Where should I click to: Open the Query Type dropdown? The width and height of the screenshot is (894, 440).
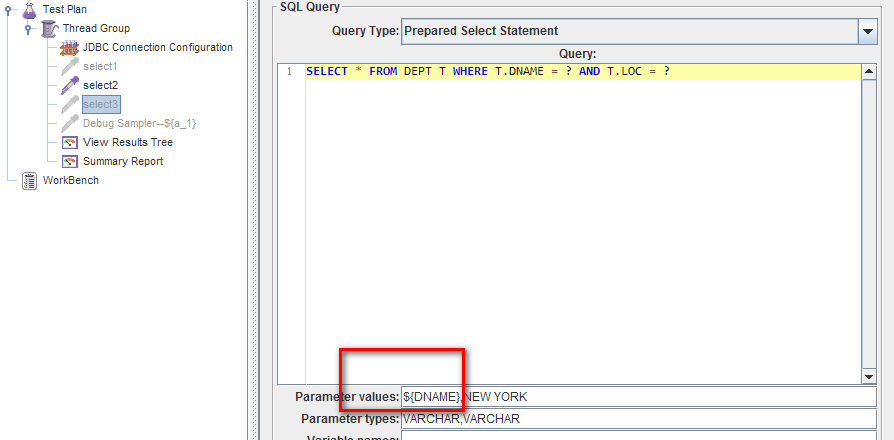867,31
